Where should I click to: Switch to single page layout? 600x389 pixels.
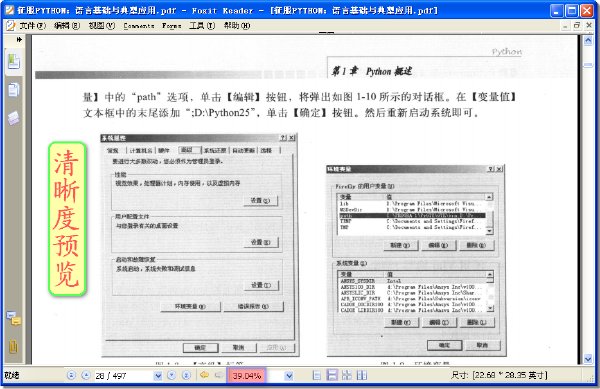pyautogui.click(x=316, y=375)
